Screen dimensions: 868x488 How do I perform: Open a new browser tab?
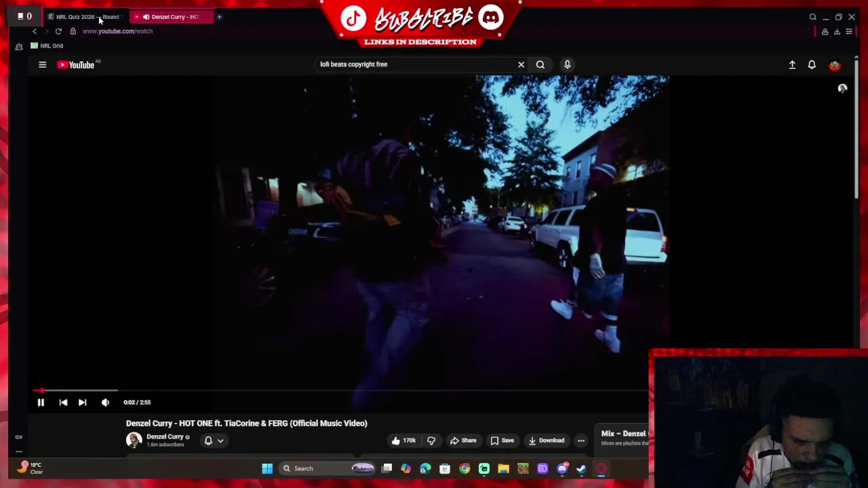[x=219, y=17]
